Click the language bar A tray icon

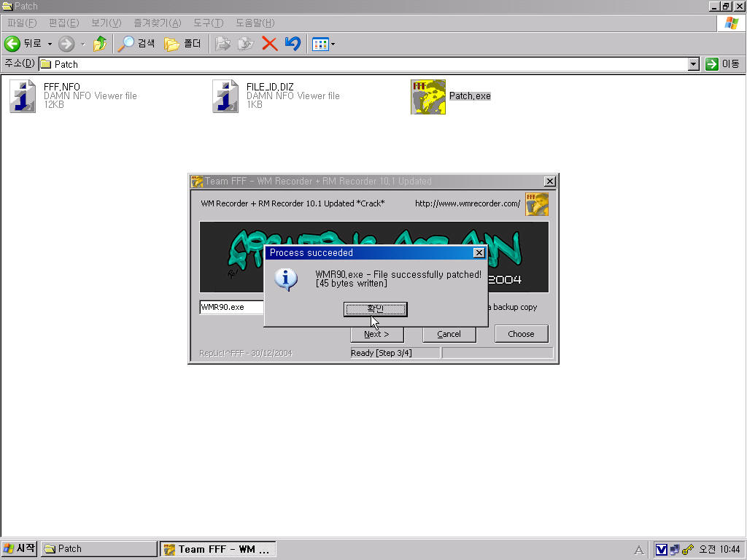tap(639, 550)
